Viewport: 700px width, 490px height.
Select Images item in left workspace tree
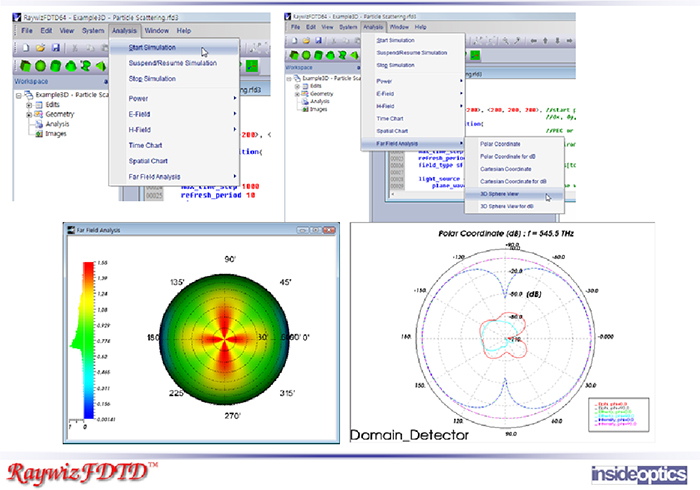pos(55,134)
